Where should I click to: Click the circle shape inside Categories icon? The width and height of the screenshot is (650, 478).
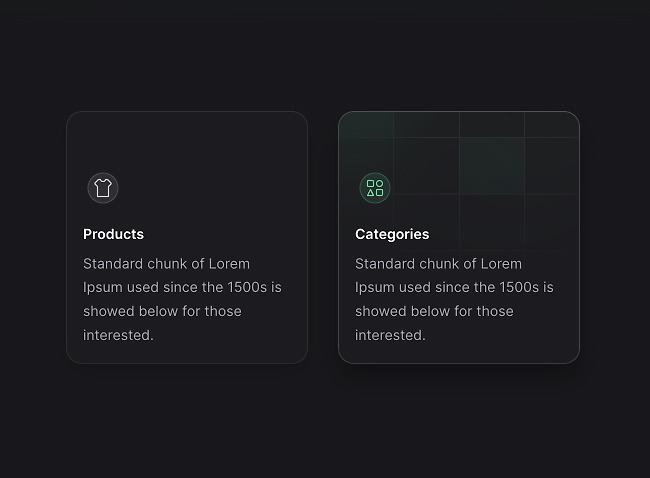[x=379, y=183]
